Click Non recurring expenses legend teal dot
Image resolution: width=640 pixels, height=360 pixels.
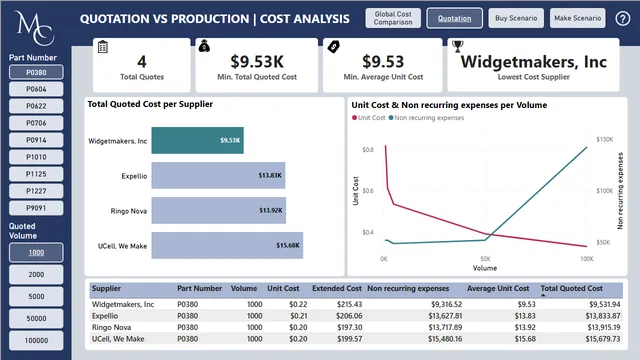[x=391, y=118]
